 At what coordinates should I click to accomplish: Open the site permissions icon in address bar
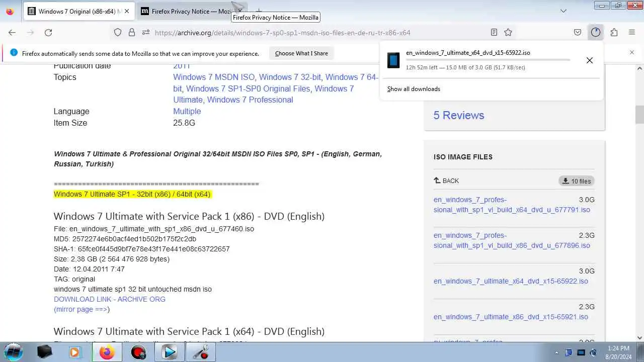(x=146, y=32)
